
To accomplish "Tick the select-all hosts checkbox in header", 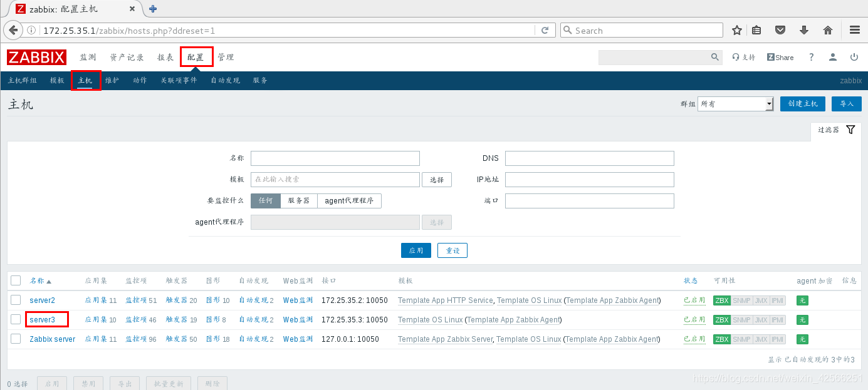I will click(16, 280).
